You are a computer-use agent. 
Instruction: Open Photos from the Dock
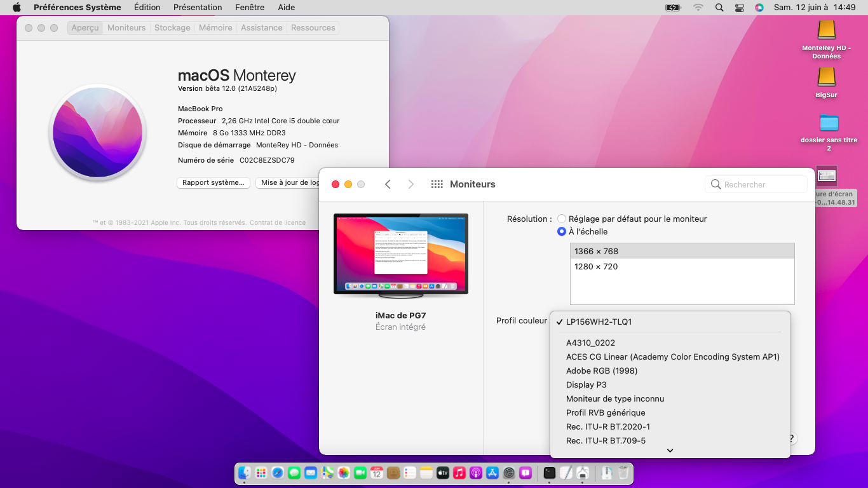pyautogui.click(x=344, y=473)
